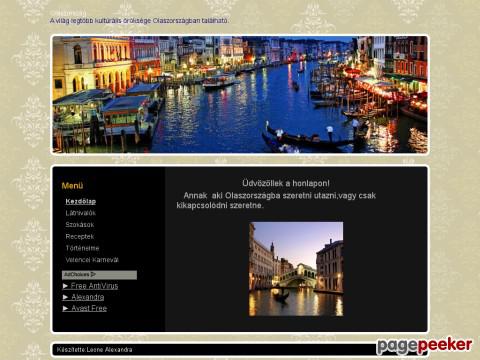Open the Szokások menu entry
Viewport: 480px width, 360px height.
click(x=80, y=225)
